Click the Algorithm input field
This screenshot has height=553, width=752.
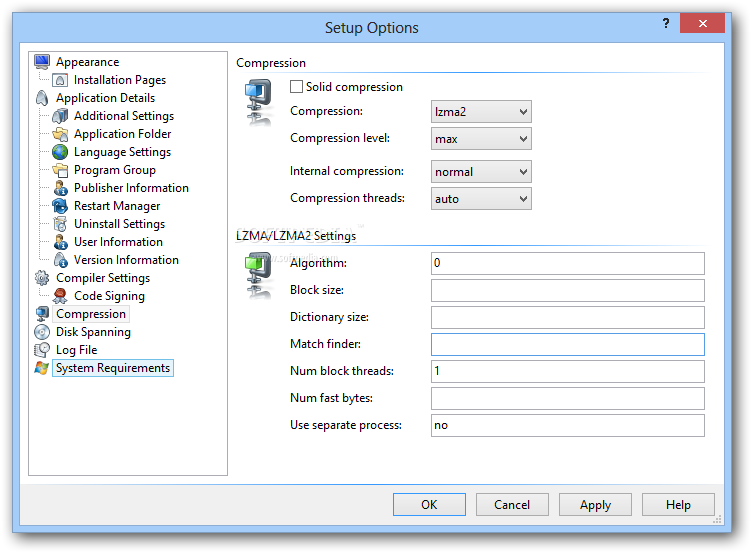[x=568, y=263]
